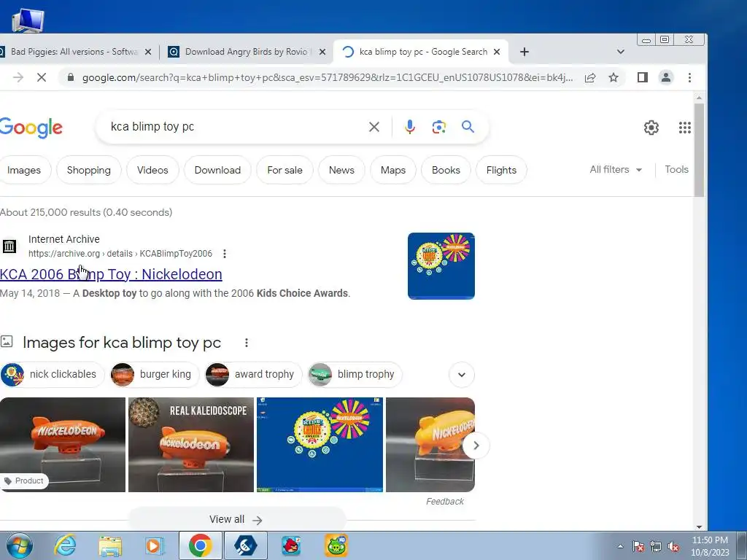
Task: Go to Google homepage via logo
Action: [31, 128]
